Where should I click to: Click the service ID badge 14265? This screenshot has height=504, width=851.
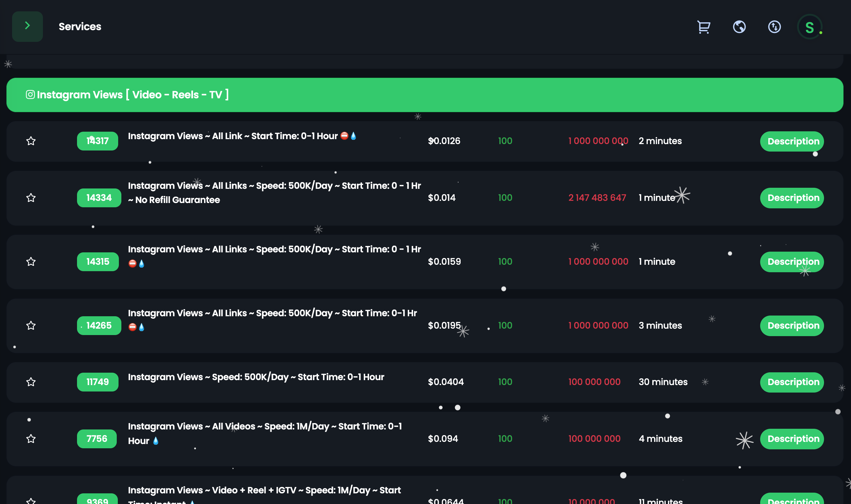pyautogui.click(x=99, y=325)
